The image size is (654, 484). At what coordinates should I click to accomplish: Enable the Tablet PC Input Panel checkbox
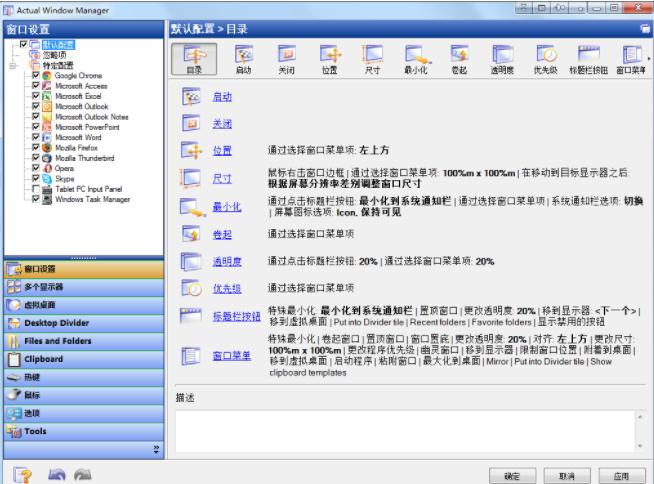click(x=36, y=189)
